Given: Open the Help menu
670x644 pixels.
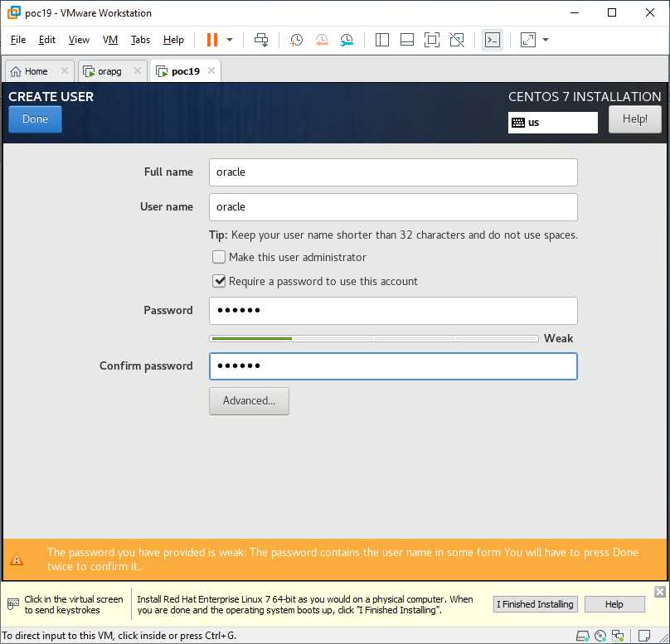Looking at the screenshot, I should pyautogui.click(x=173, y=40).
